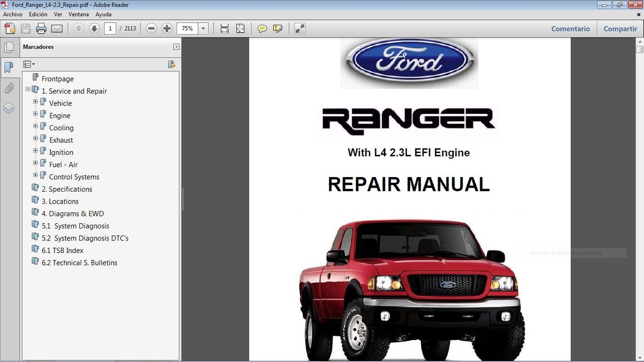This screenshot has width=644, height=362.
Task: Open the Comentario pane
Action: [x=570, y=29]
